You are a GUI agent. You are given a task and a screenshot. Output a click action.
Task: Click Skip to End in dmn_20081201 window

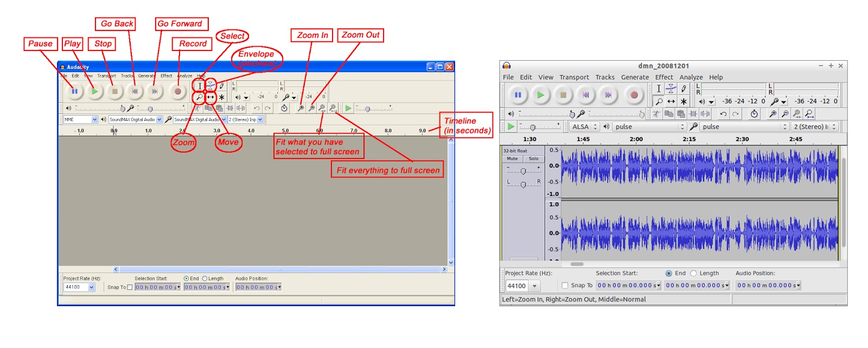click(609, 95)
